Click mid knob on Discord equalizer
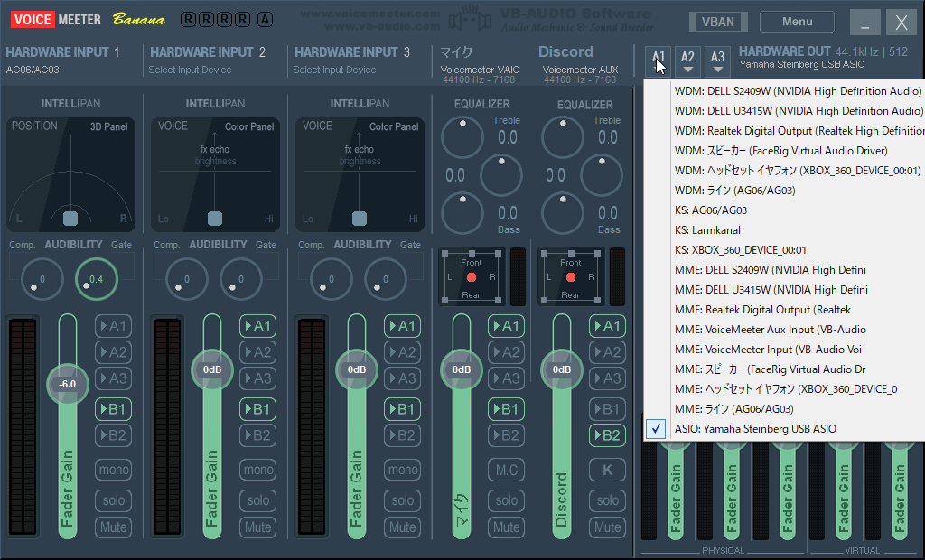Screen dimensions: 925x560 tap(601, 175)
